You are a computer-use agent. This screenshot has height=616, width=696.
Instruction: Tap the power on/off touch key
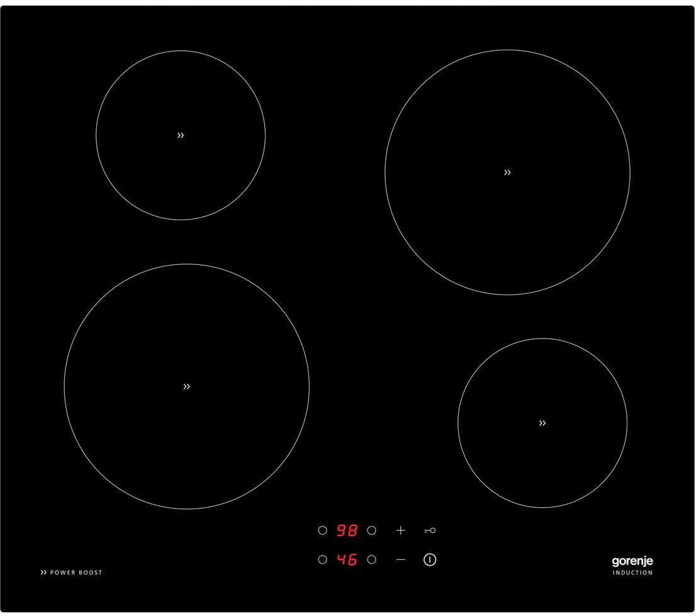point(430,559)
